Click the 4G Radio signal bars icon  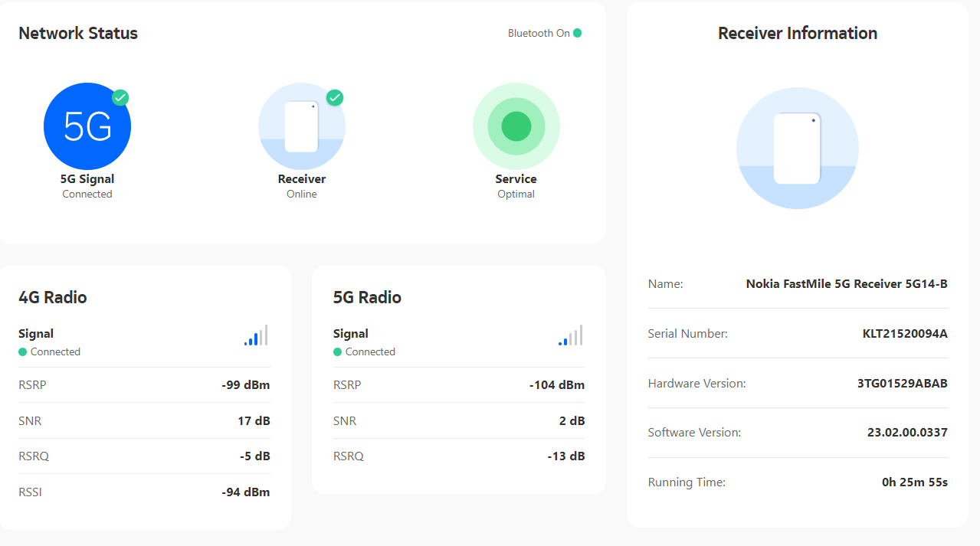256,335
